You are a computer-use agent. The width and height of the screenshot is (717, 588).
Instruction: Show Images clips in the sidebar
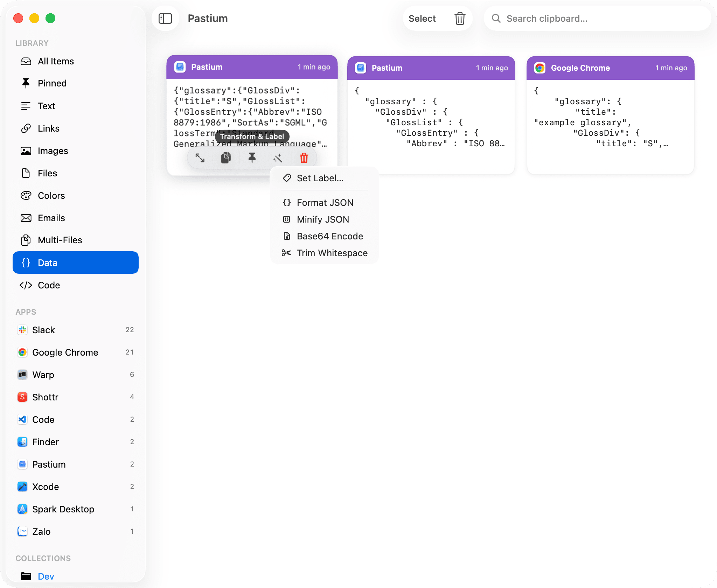click(x=76, y=151)
